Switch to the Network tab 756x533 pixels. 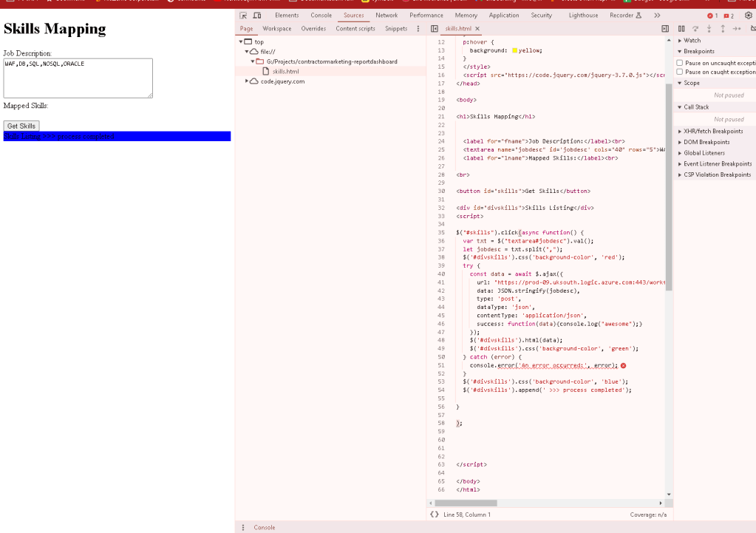[x=386, y=16]
